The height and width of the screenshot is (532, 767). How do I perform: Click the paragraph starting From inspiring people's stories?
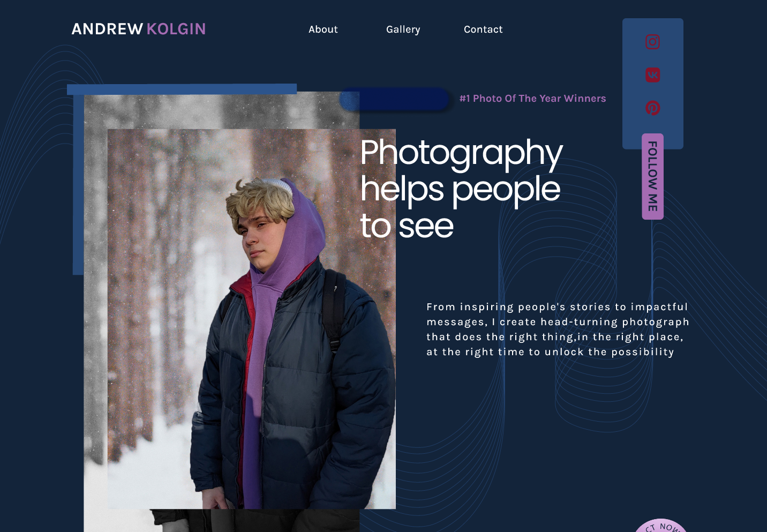(x=558, y=329)
